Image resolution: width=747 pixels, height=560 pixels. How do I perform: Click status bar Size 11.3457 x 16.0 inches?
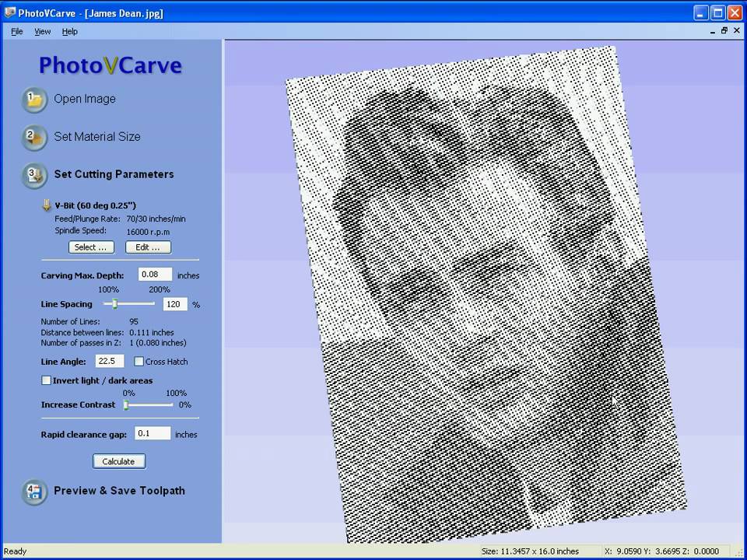coord(530,551)
